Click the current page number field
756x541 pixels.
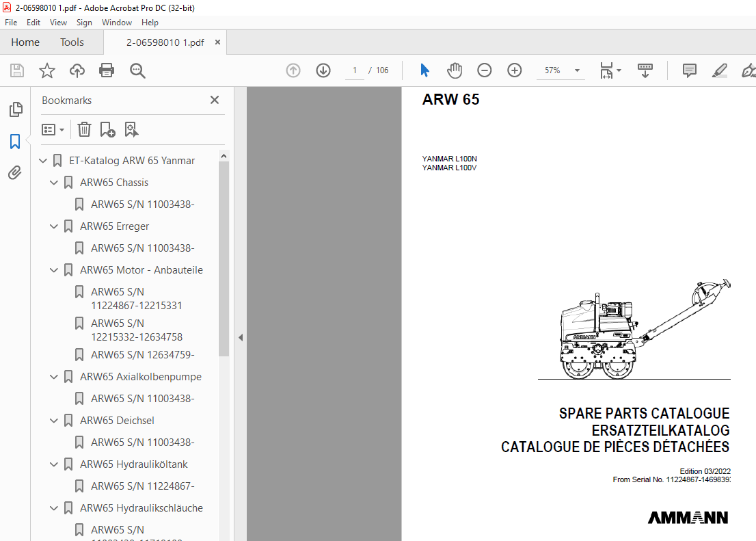coord(354,70)
